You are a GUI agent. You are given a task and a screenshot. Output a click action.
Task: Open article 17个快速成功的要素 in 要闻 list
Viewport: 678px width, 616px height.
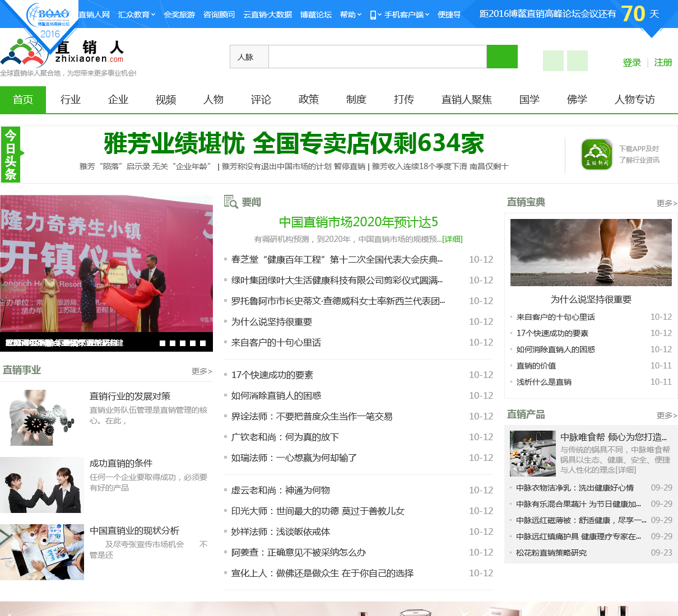tap(272, 375)
